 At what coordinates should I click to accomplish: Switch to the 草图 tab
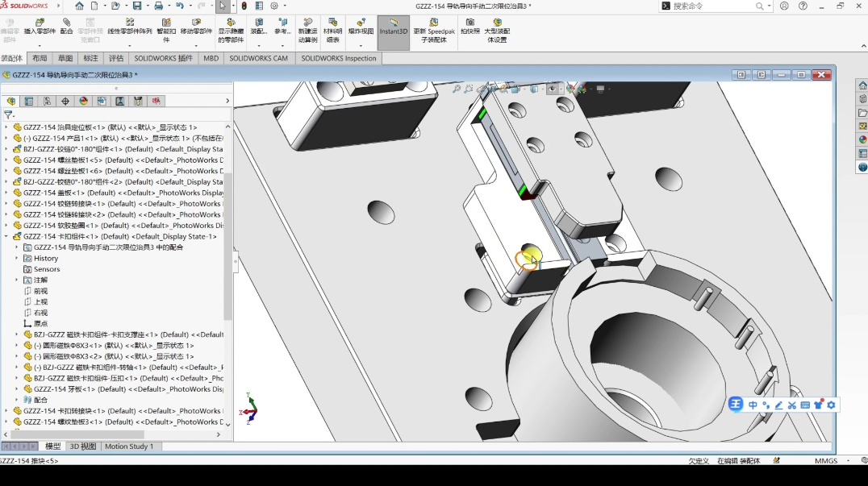coord(65,58)
